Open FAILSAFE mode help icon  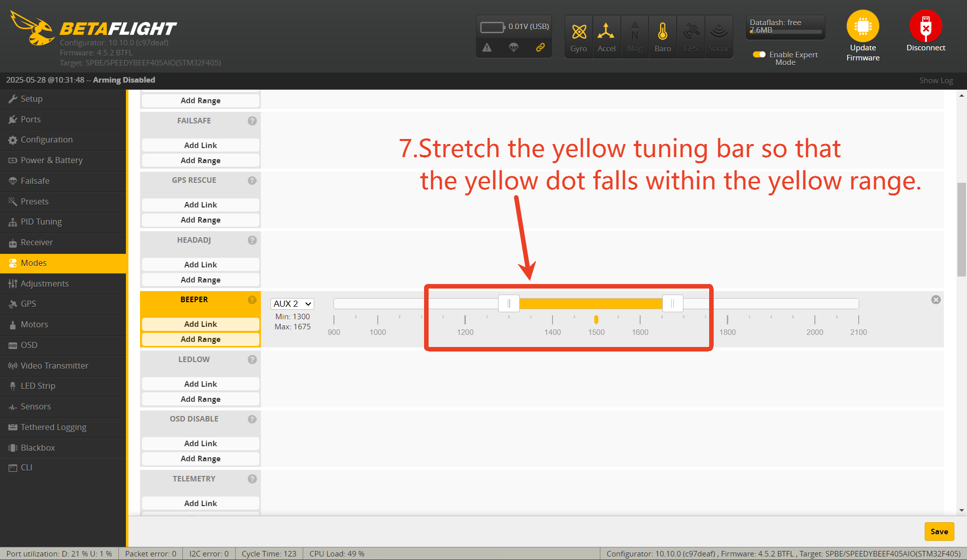point(252,121)
